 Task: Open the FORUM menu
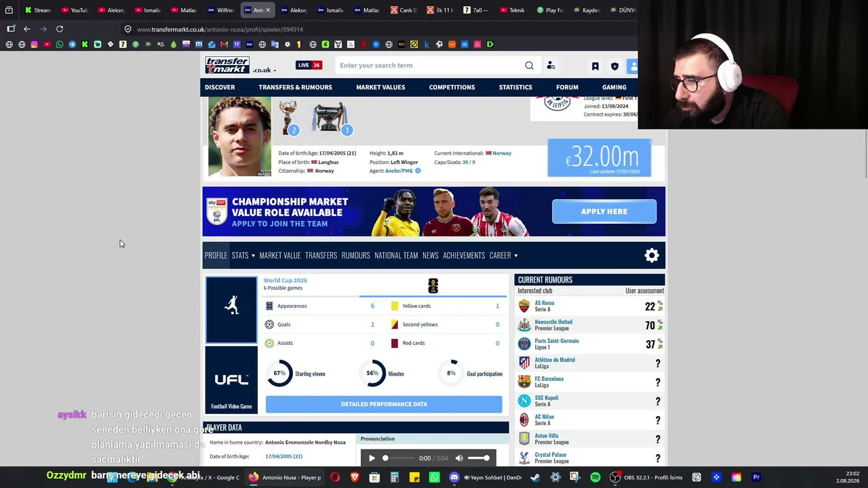click(567, 87)
